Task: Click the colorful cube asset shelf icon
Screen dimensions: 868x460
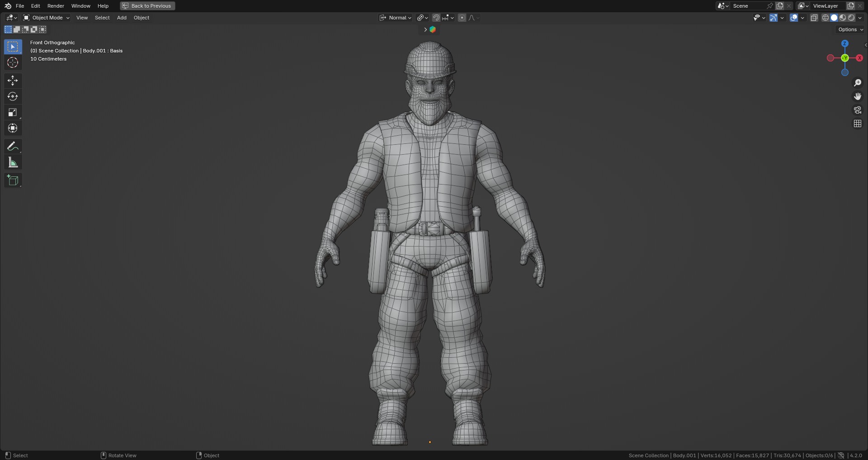Action: [432, 29]
